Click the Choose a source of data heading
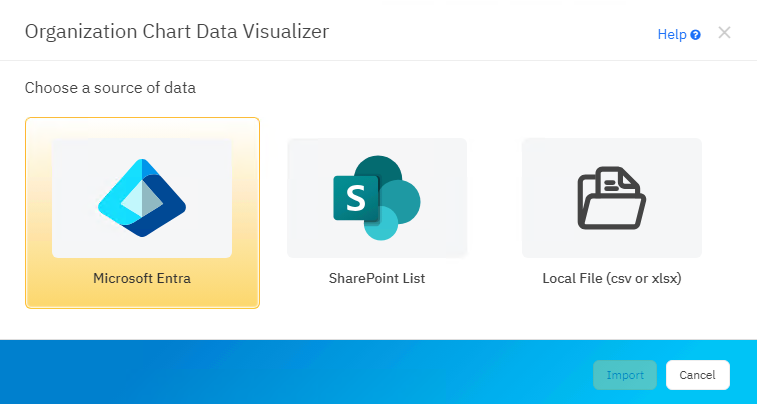 [110, 88]
